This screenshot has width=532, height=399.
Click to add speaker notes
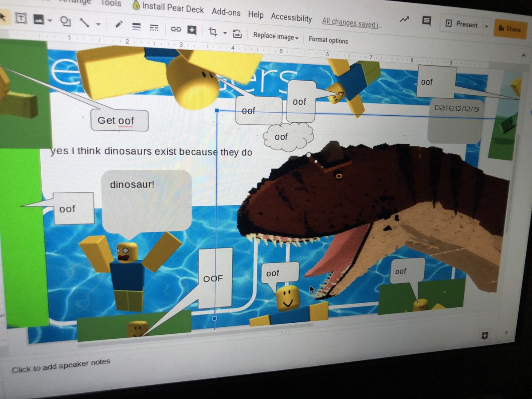(x=61, y=364)
